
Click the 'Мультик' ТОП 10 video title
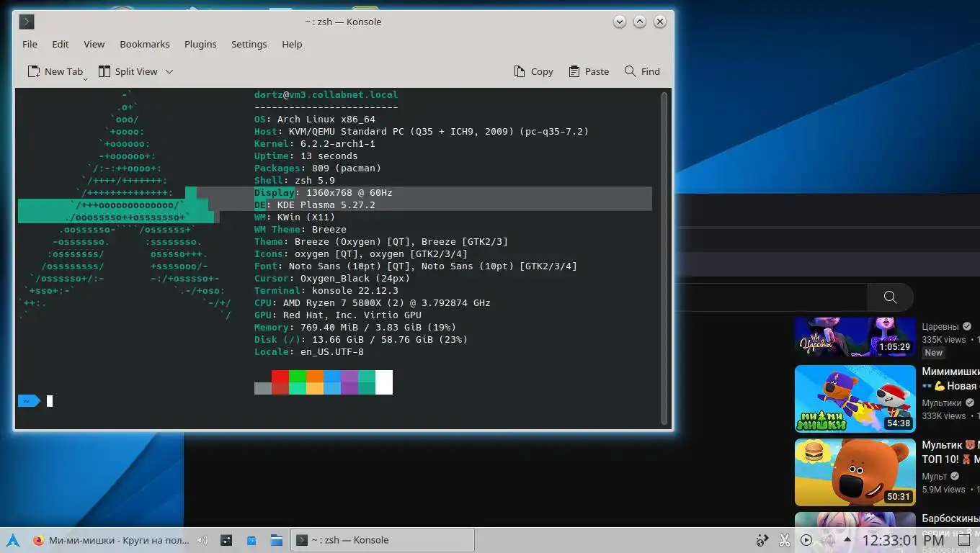click(950, 452)
